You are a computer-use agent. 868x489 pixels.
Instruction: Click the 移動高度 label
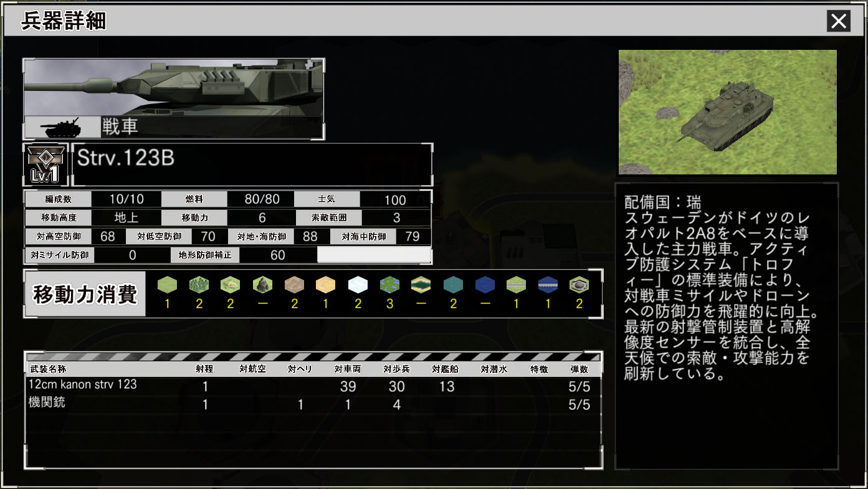(x=58, y=218)
